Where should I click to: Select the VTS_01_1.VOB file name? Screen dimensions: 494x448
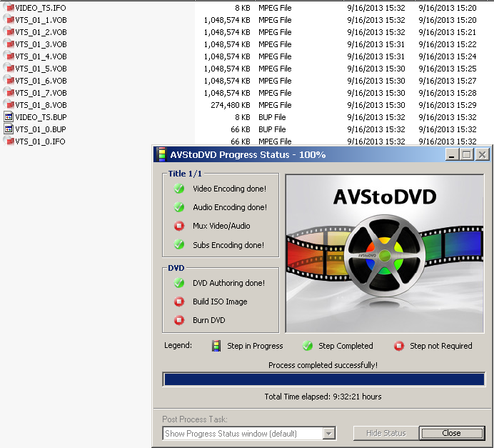41,20
